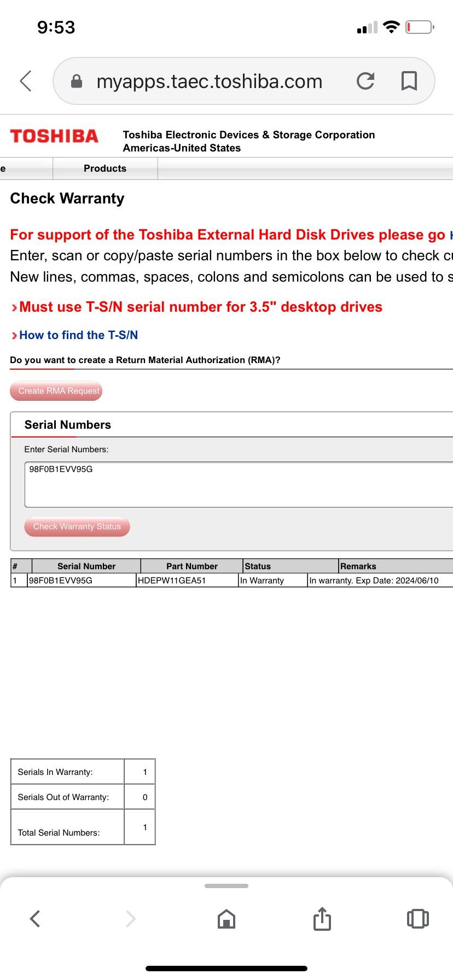
Task: Click the 'Serials Out of Warranty:' label
Action: click(63, 797)
